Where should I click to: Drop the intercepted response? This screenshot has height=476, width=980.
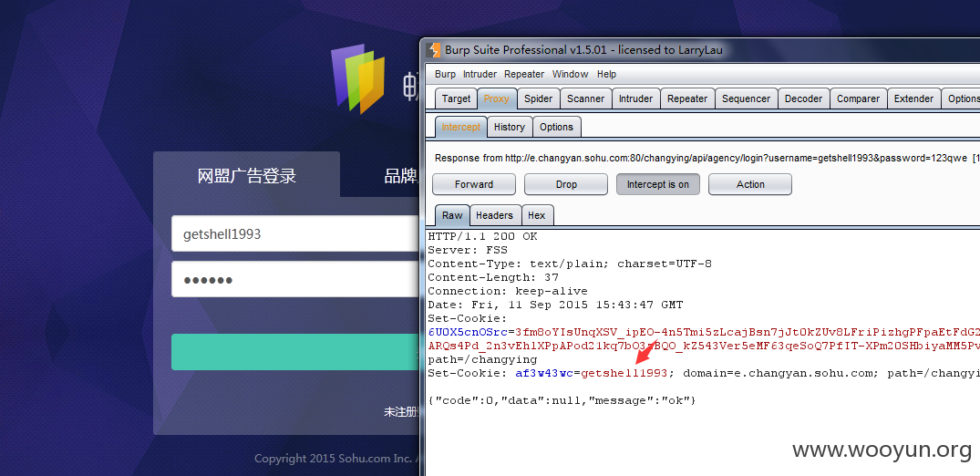pos(566,184)
